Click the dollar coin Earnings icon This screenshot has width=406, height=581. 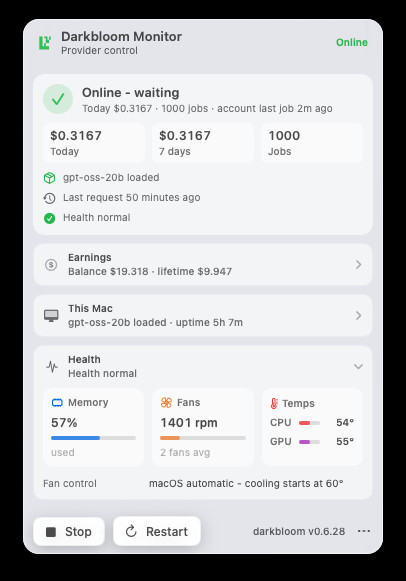(51, 265)
